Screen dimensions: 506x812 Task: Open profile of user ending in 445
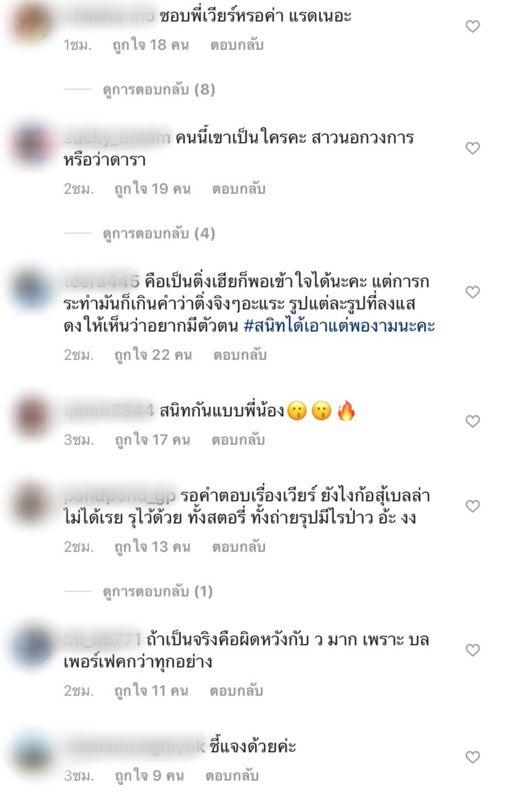(x=102, y=282)
